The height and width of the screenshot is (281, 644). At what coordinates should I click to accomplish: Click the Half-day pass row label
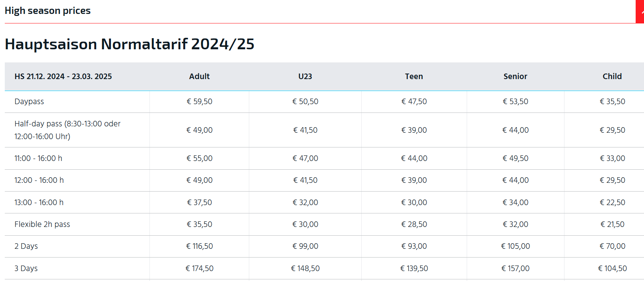click(x=67, y=130)
